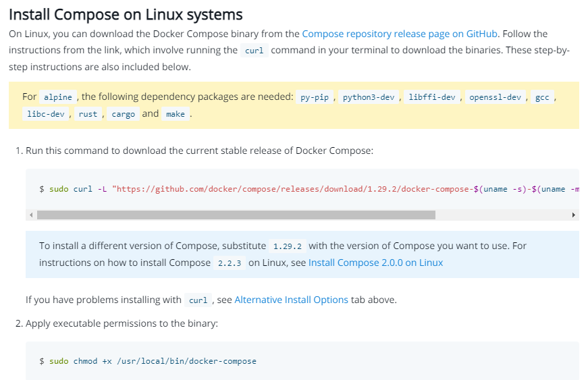The image size is (588, 380).
Task: Click the inline code '1.29.2' in the note
Action: pyautogui.click(x=288, y=246)
